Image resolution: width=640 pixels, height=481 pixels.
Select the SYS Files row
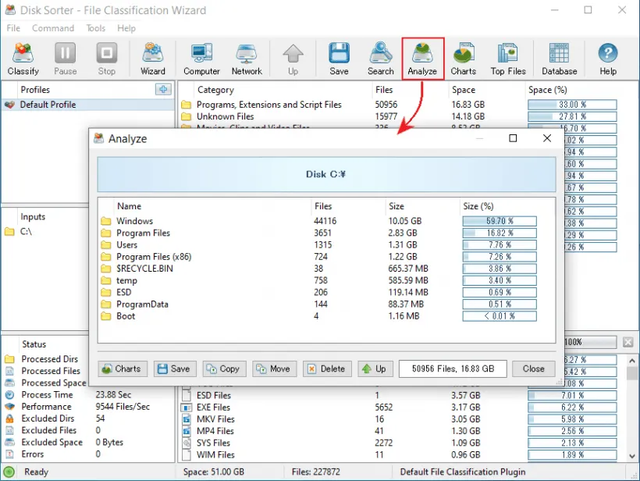coord(402,443)
